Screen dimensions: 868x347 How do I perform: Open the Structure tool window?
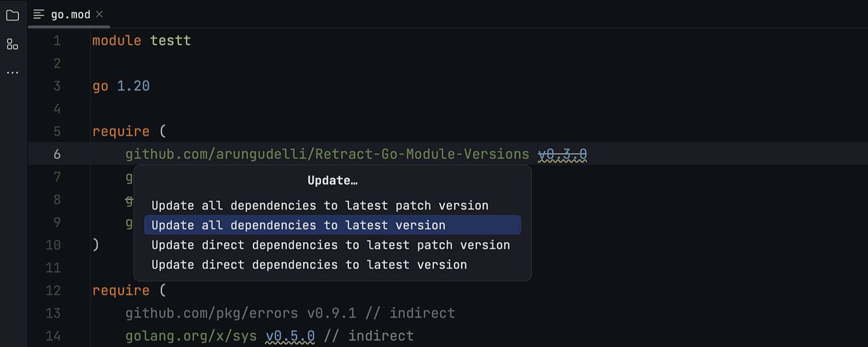pos(12,44)
